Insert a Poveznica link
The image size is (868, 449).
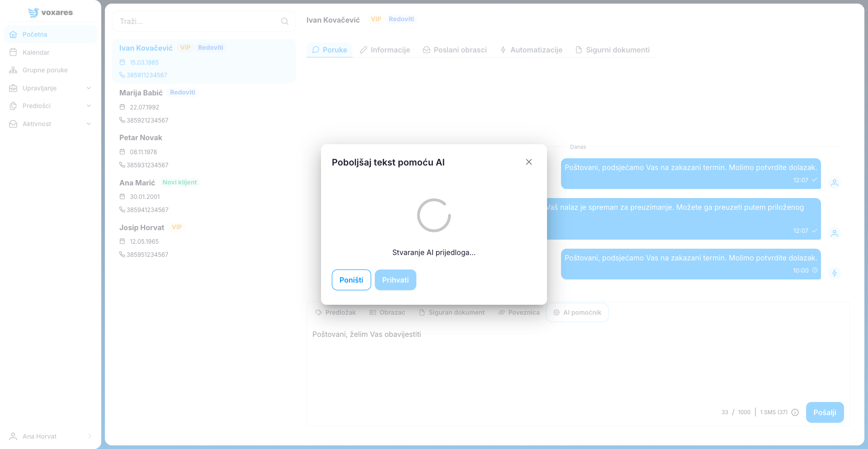pyautogui.click(x=519, y=312)
